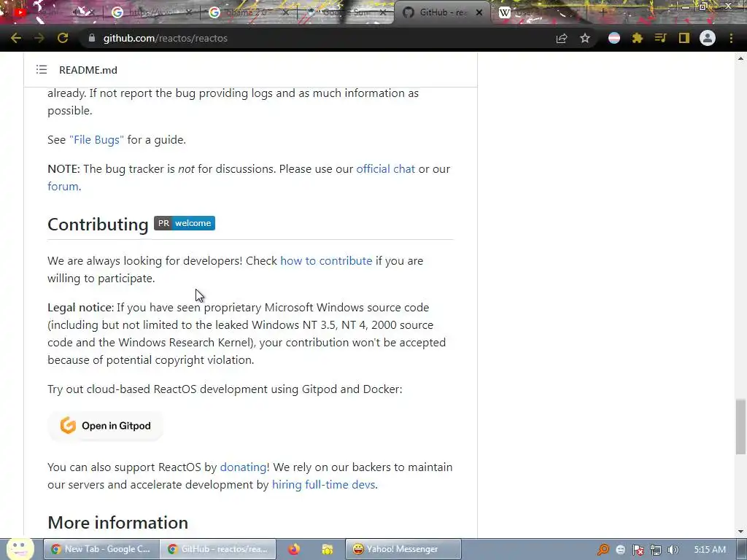The height and width of the screenshot is (560, 747).
Task: Open a new browser tab
Action: point(603,12)
